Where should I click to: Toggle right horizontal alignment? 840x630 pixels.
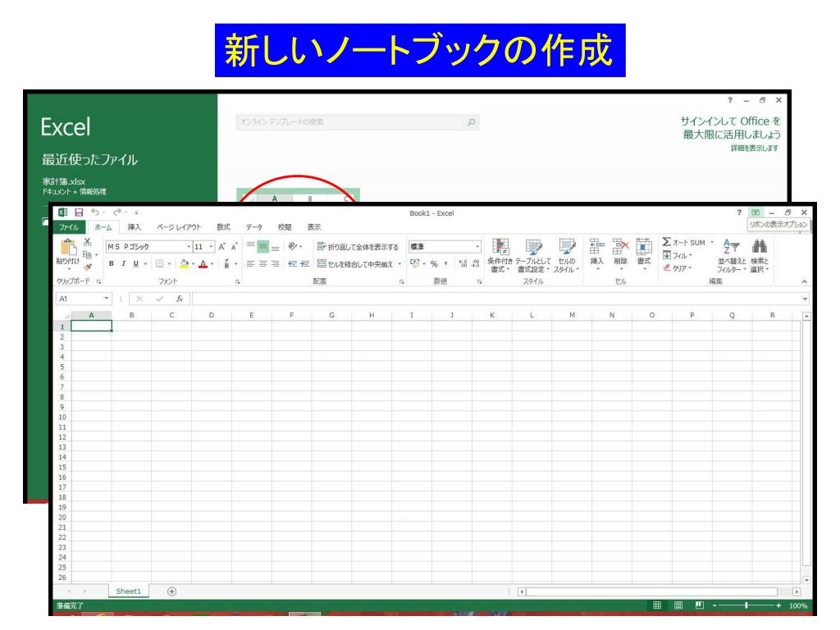(275, 263)
